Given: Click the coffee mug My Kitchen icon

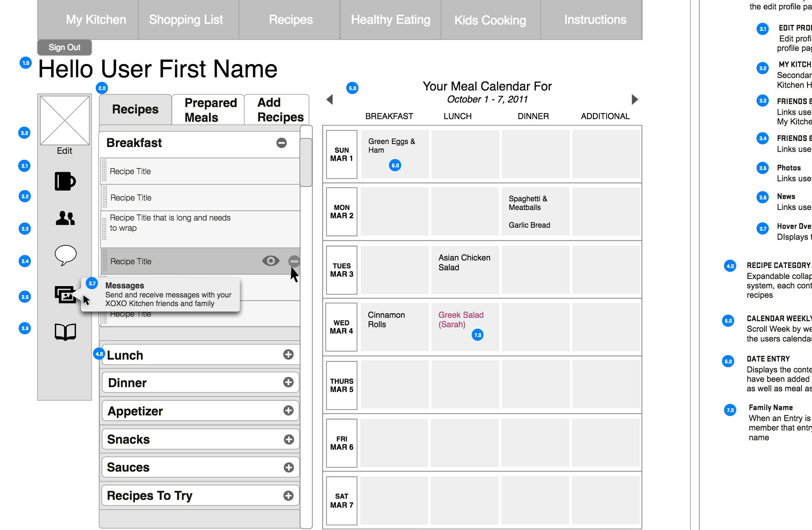Looking at the screenshot, I should click(x=65, y=181).
